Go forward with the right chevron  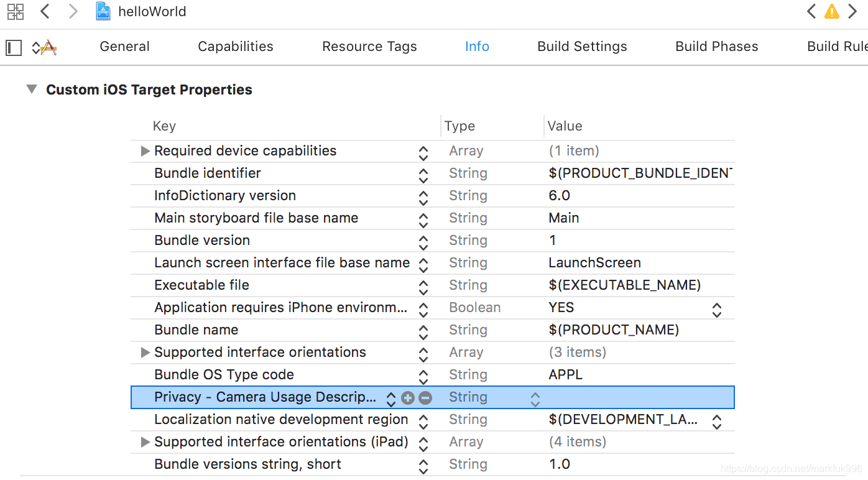coord(73,11)
